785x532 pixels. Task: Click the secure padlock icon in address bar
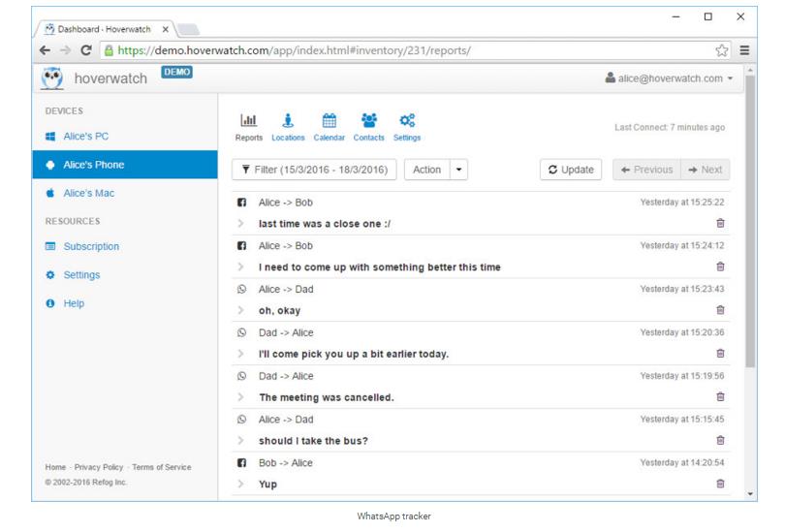109,50
